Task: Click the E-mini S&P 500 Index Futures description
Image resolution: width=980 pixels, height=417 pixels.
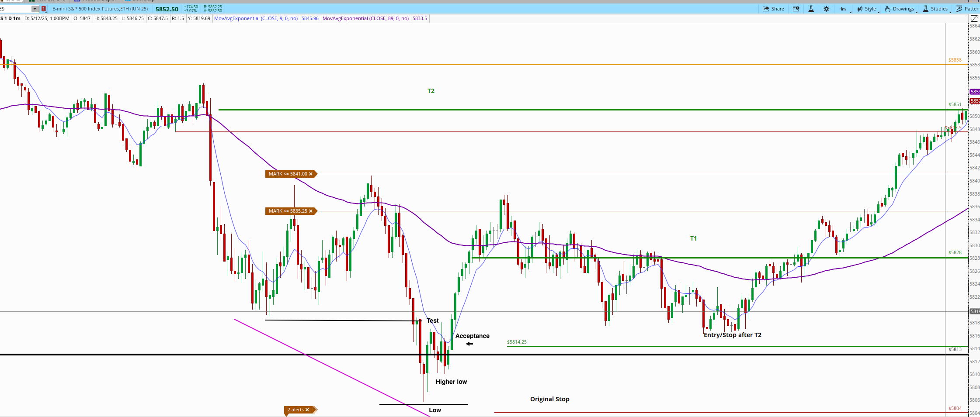Action: (100, 9)
